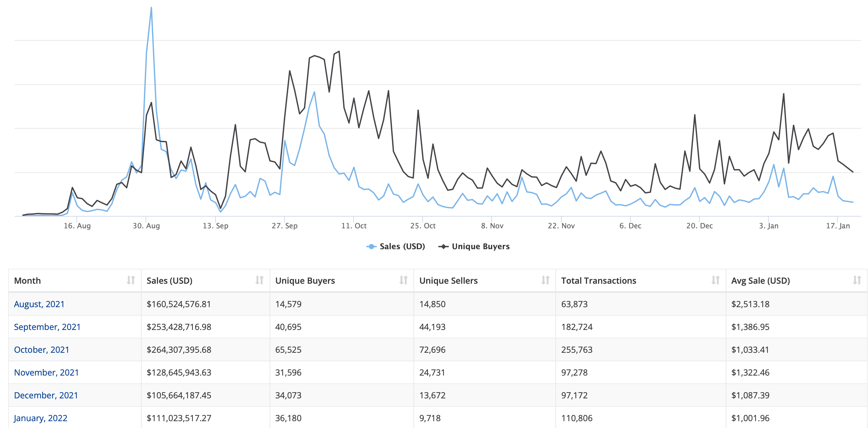Sort table by Month column sort icon

(x=131, y=280)
